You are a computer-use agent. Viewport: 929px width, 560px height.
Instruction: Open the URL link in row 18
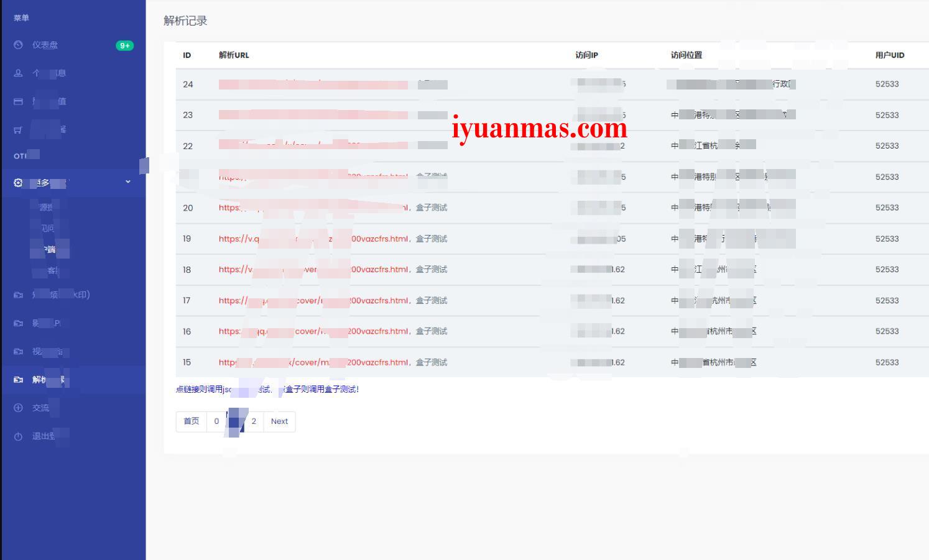[313, 269]
